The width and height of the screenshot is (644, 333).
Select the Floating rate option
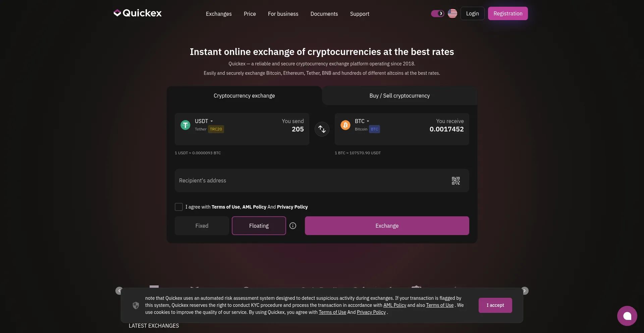(259, 226)
